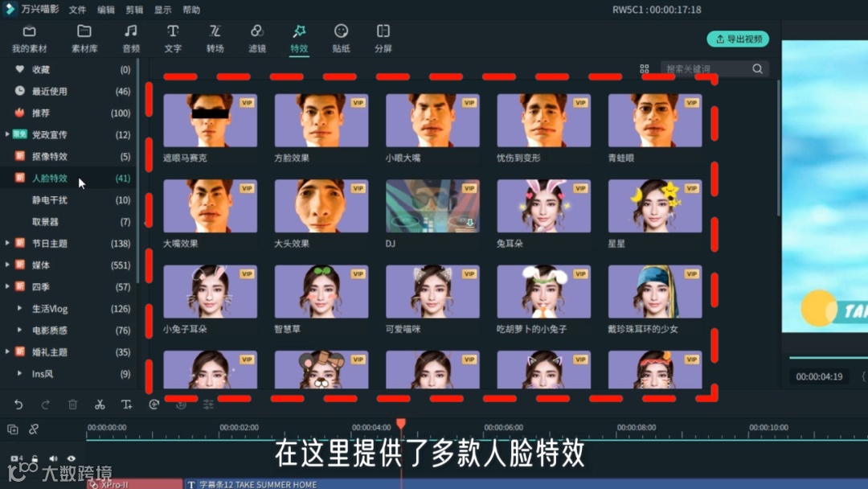Expand the 节日主题 category in the sidebar

8,243
